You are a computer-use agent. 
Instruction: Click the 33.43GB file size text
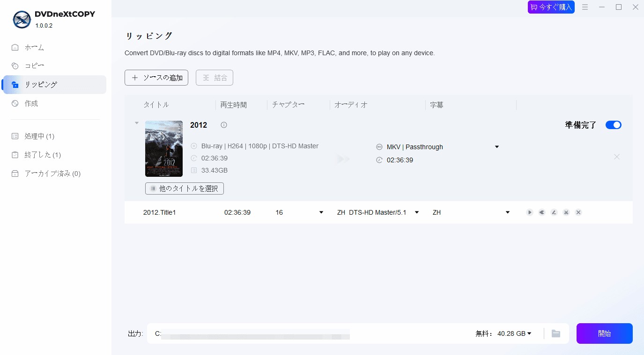click(215, 170)
